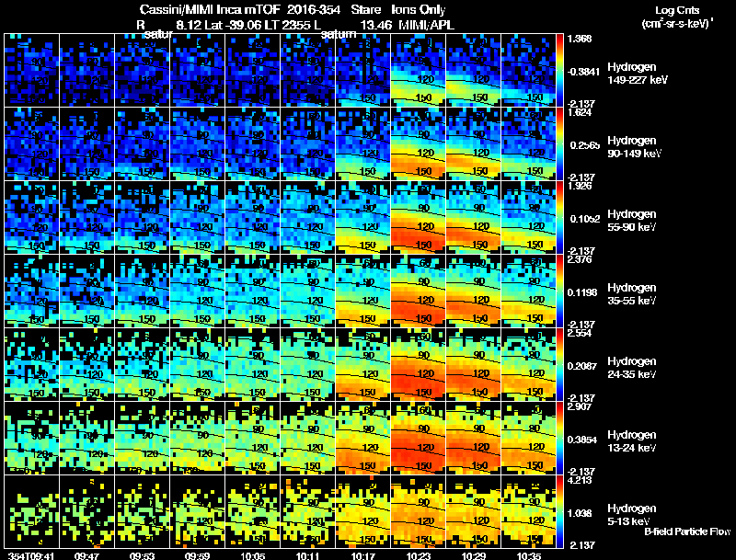Click the 10:11 time label
The height and width of the screenshot is (560, 736).
point(307,556)
